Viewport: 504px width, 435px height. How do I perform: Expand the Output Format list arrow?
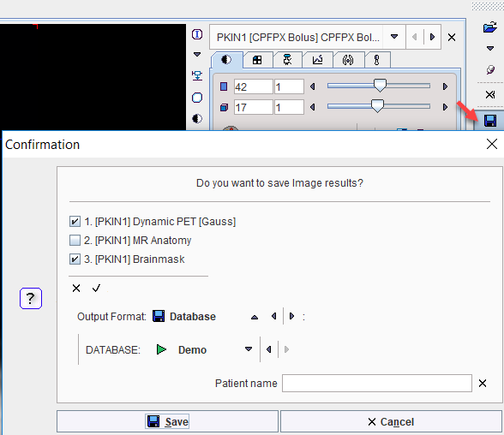255,317
